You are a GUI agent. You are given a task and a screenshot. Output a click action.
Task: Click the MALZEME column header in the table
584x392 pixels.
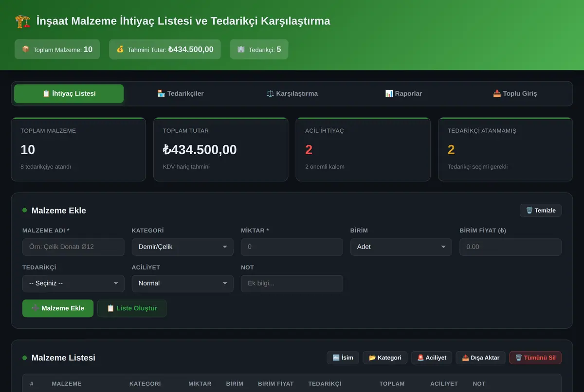point(67,384)
